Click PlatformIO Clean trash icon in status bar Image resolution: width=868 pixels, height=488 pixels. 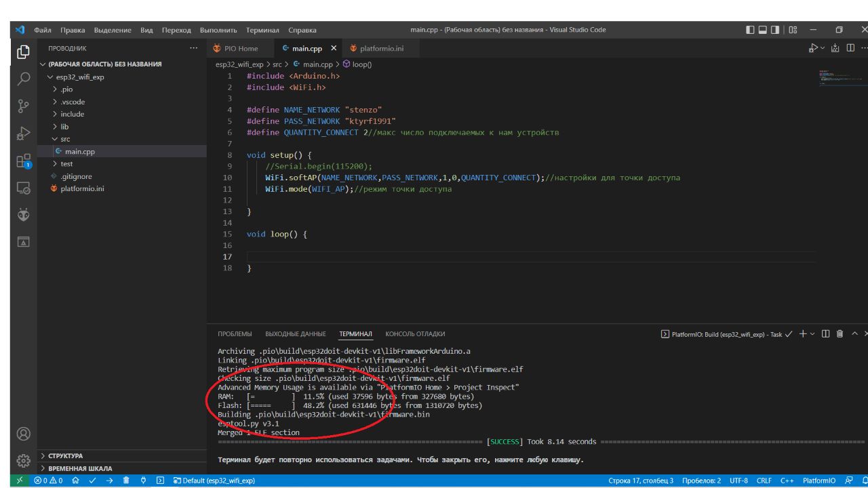[x=126, y=481]
